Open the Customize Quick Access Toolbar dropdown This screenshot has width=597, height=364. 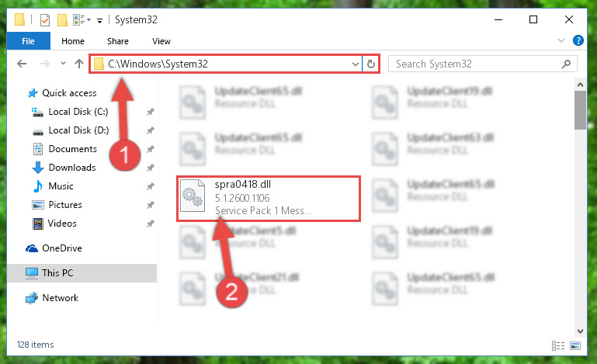pyautogui.click(x=99, y=20)
